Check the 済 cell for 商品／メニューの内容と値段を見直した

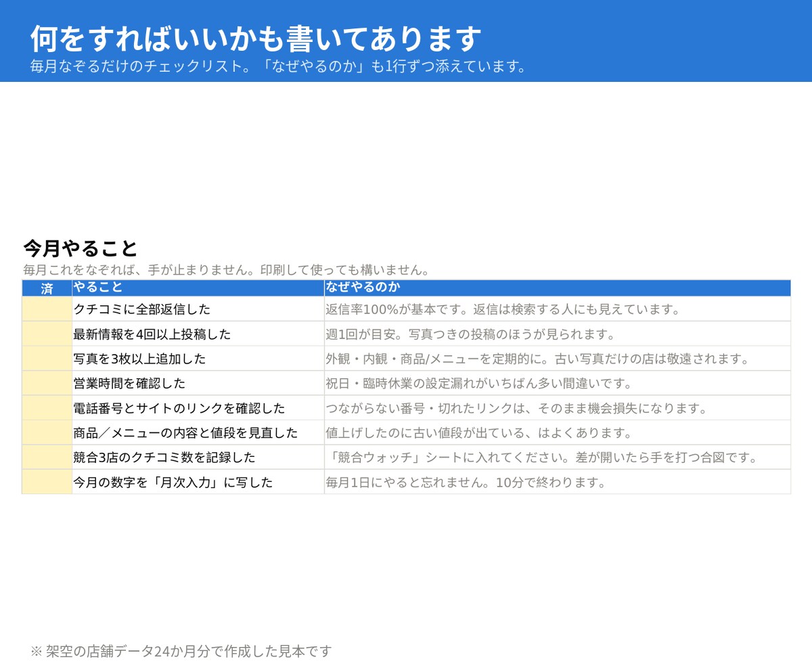click(47, 432)
